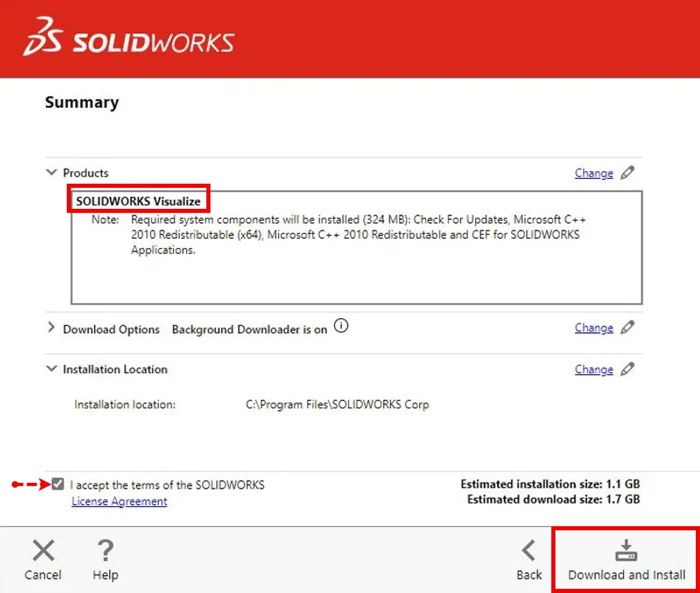Click the pencil icon beside Installation Location Change

click(x=627, y=369)
